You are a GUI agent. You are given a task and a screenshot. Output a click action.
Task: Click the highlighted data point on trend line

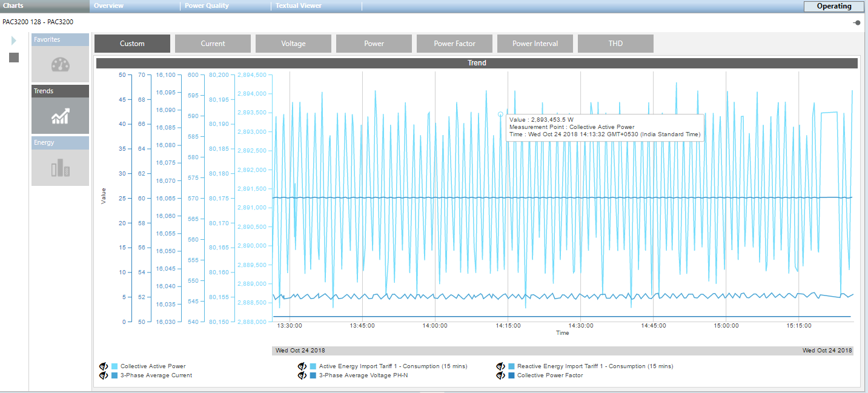500,114
